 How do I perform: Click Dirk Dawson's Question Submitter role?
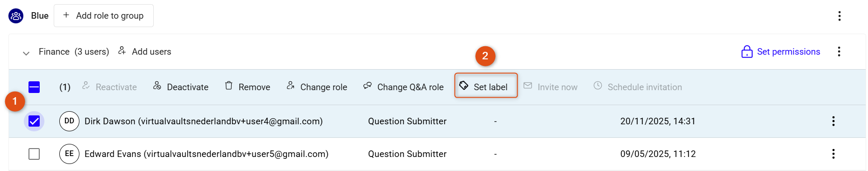pyautogui.click(x=407, y=121)
